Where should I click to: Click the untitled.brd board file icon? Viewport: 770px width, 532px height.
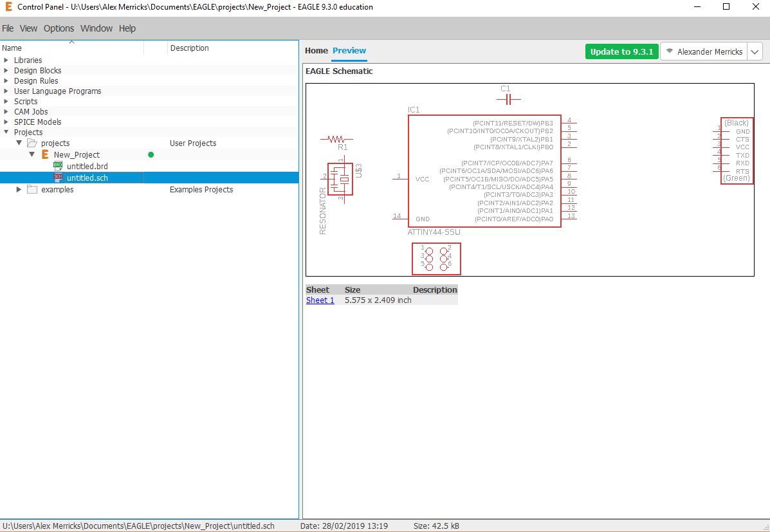[x=59, y=166]
